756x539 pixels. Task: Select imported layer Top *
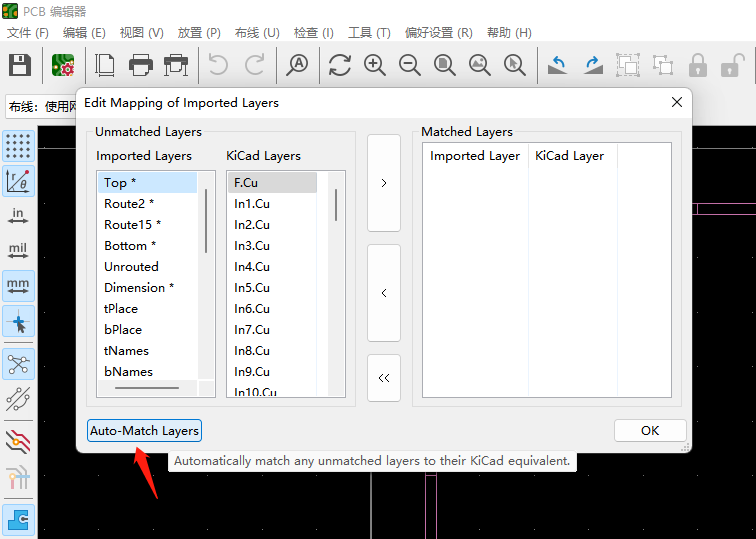tap(148, 183)
